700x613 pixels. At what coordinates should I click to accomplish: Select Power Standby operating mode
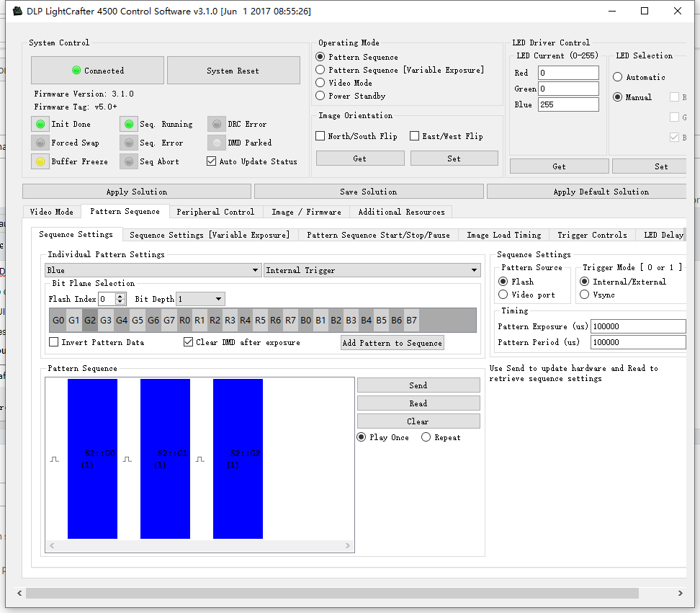320,96
